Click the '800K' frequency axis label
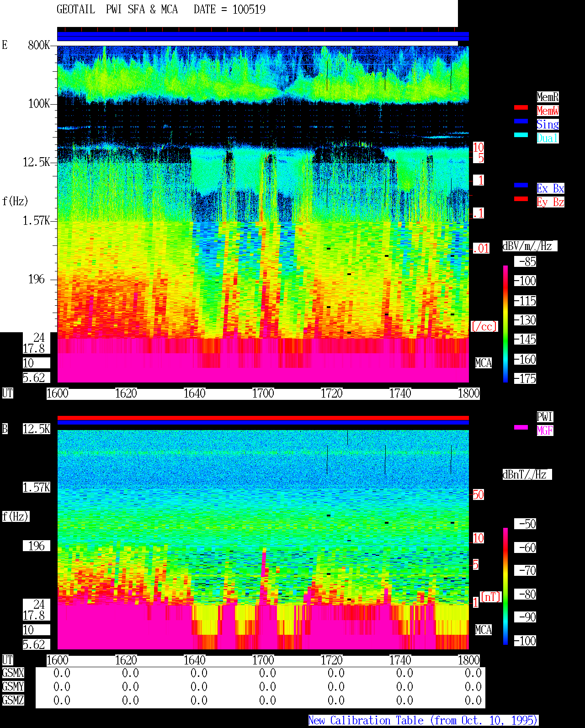The height and width of the screenshot is (728, 585). pyautogui.click(x=39, y=45)
